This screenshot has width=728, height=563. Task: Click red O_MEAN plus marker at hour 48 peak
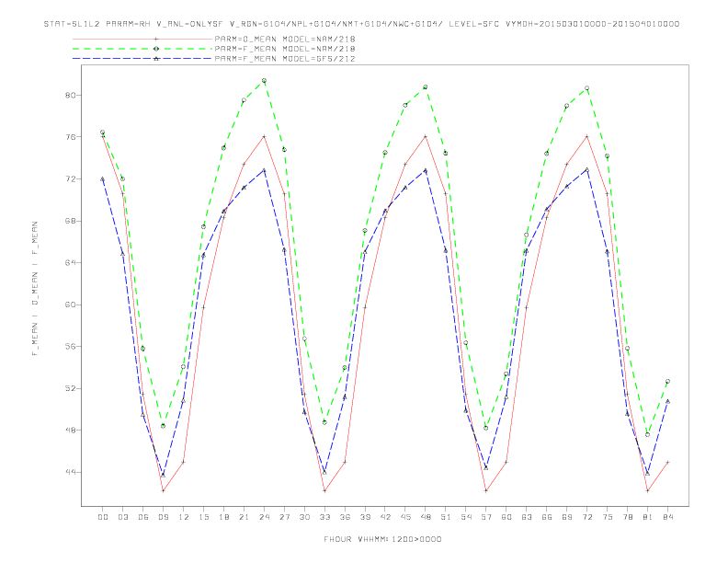coord(426,136)
